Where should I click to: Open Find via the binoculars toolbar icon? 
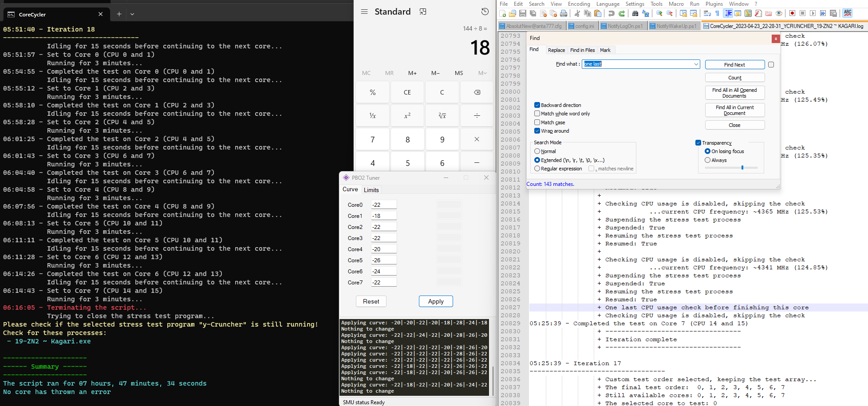(x=635, y=13)
